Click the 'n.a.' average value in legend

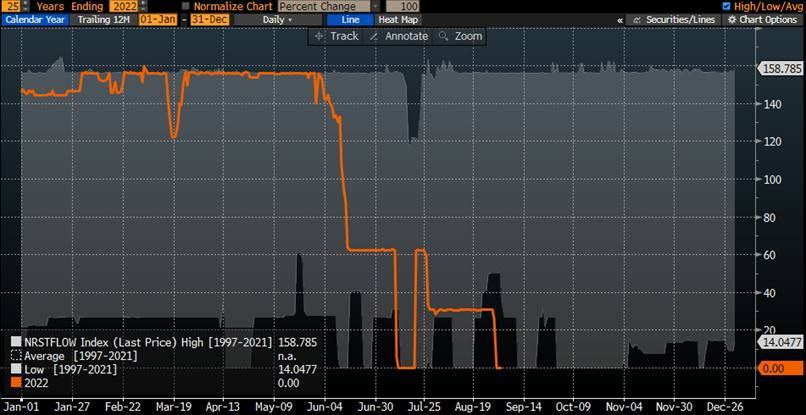287,356
